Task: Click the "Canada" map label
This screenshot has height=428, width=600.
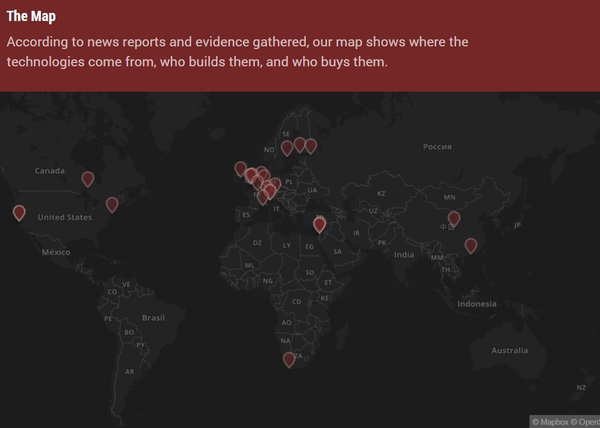Action: [49, 171]
